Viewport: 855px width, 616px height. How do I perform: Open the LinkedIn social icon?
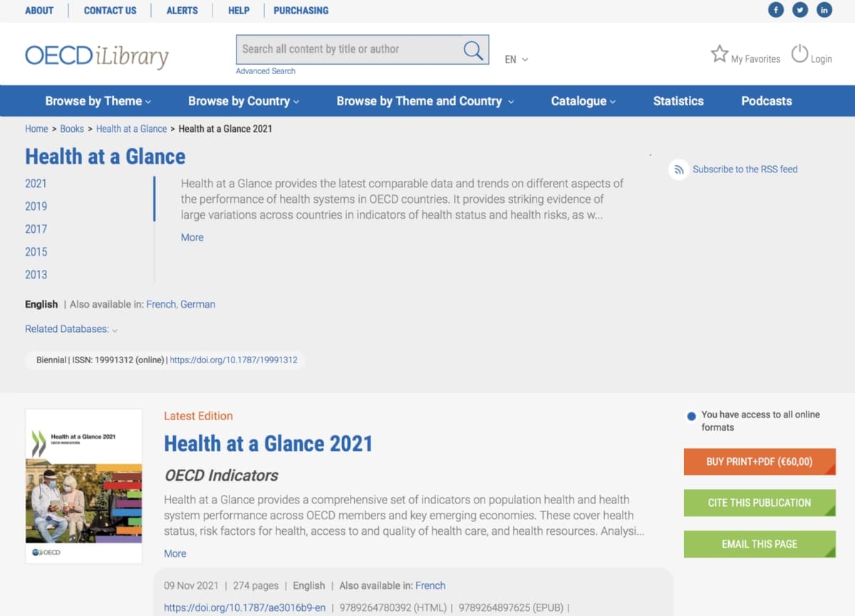coord(824,10)
